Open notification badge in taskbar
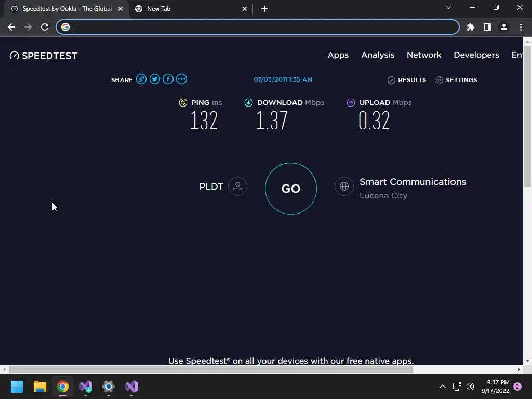The height and width of the screenshot is (399, 532). 517,387
